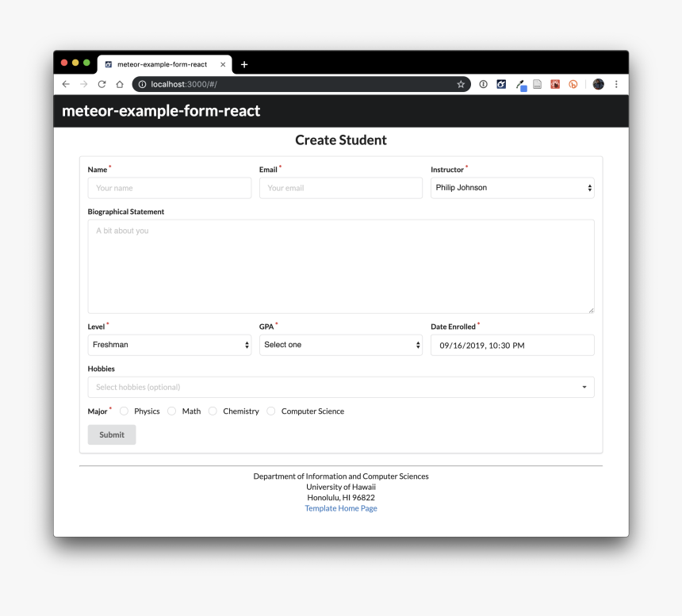Click the Biographical Statement text area

(x=341, y=266)
